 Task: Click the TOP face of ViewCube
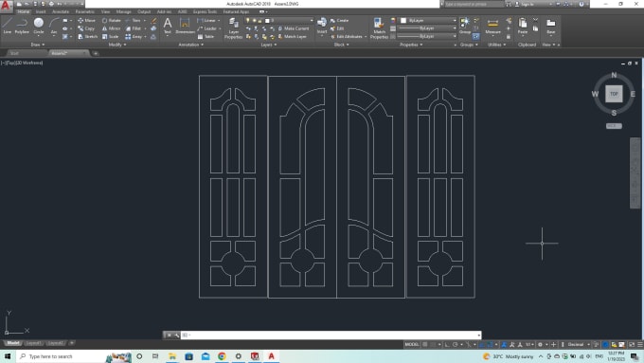coord(614,94)
